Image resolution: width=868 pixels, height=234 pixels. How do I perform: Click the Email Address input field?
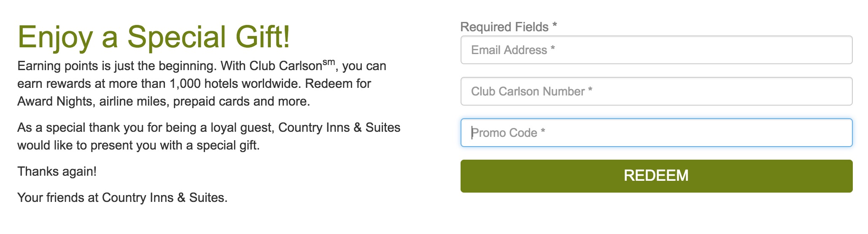pos(656,50)
